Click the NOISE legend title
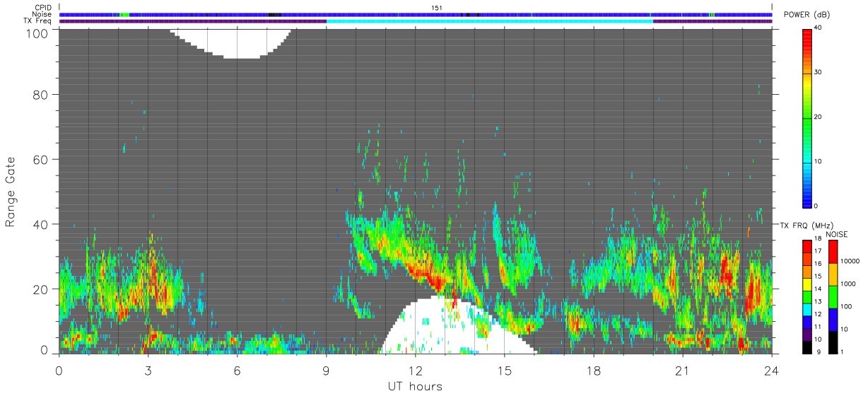The image size is (868, 401). click(x=838, y=234)
